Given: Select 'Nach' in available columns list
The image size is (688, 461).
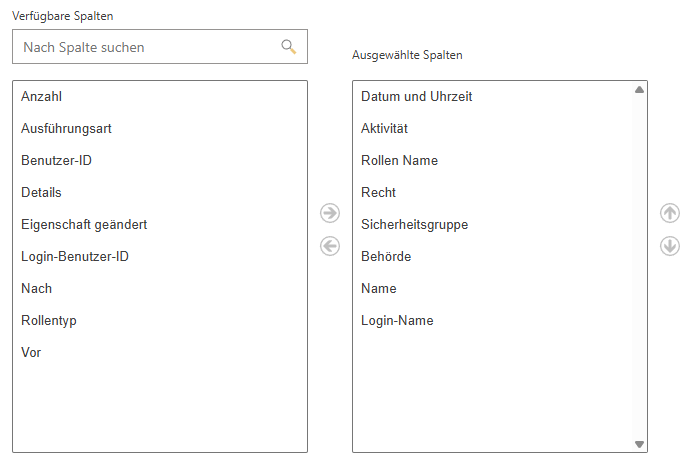Looking at the screenshot, I should point(36,289).
